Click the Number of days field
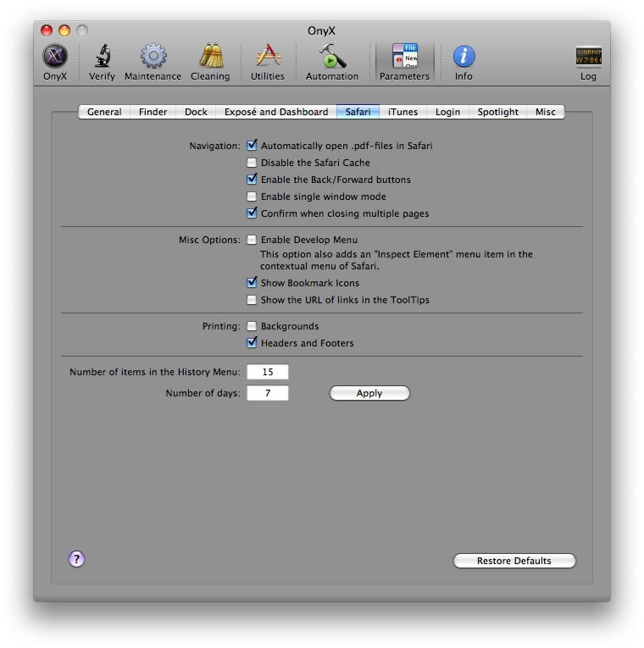 (268, 393)
